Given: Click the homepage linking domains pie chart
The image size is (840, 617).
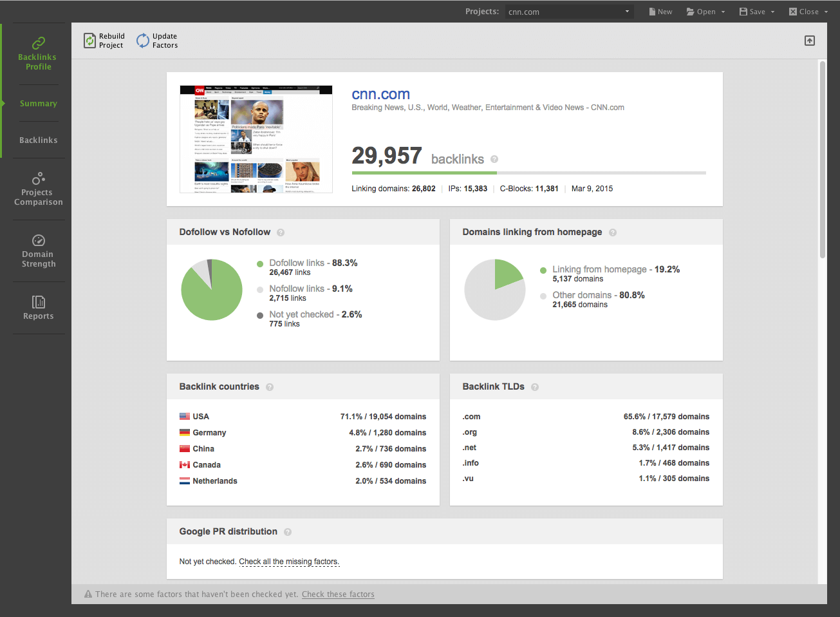Looking at the screenshot, I should click(x=495, y=290).
